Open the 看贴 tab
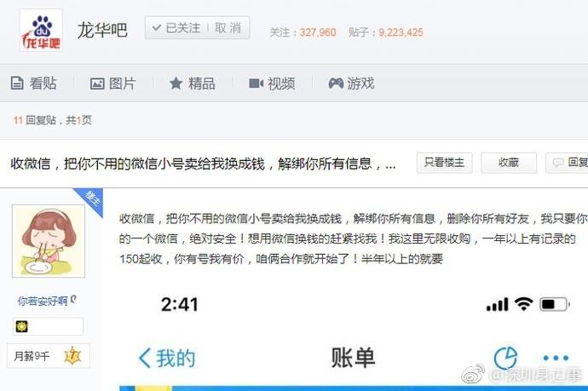This screenshot has width=588, height=391. coord(33,83)
